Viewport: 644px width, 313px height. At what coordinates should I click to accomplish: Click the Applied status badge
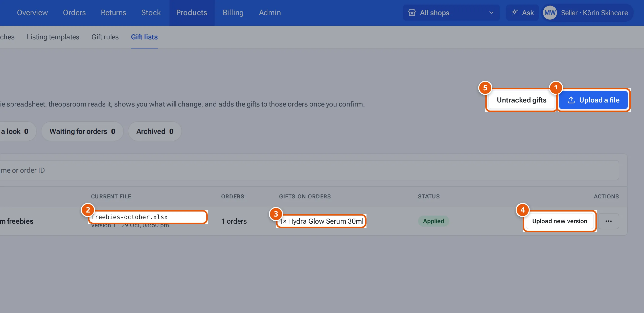[434, 221]
